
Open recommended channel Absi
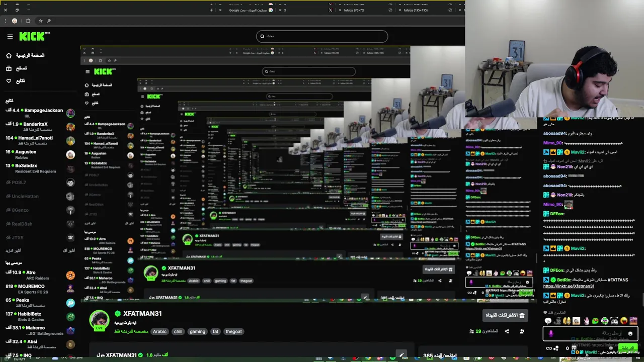coord(39,344)
